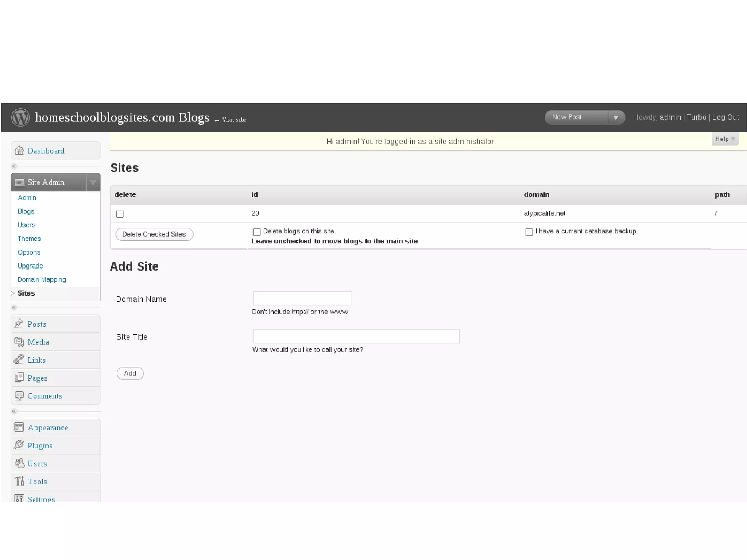
Task: Click the Plugins plug icon
Action: point(19,445)
